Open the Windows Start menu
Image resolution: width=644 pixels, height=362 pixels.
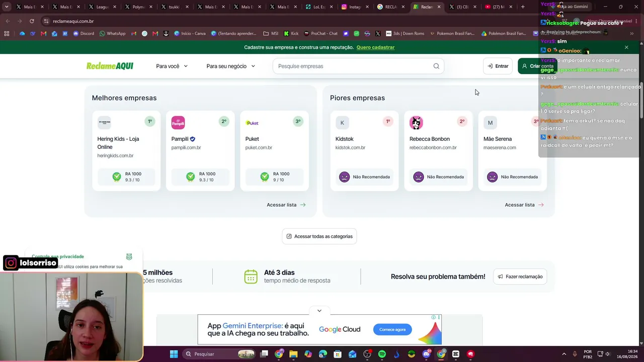point(174,354)
